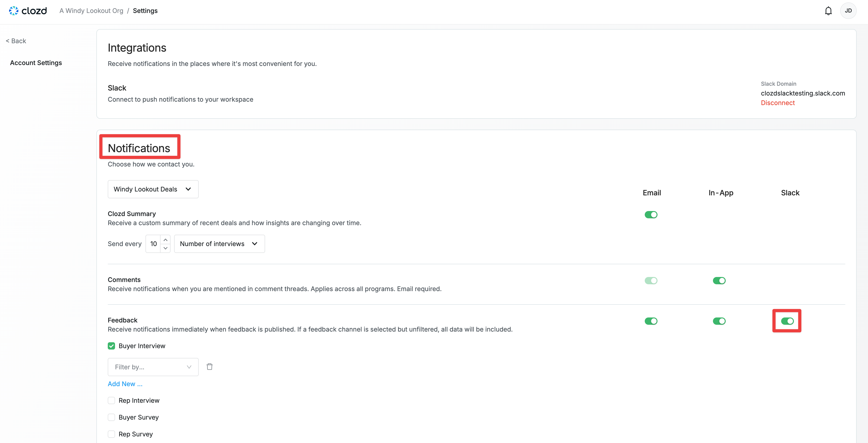Toggle Clozd Summary email notifications

click(x=651, y=215)
